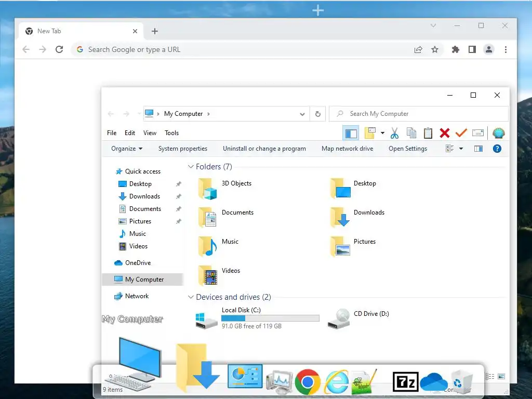
Task: Expand folder options dropdown arrow
Action: pos(382,133)
